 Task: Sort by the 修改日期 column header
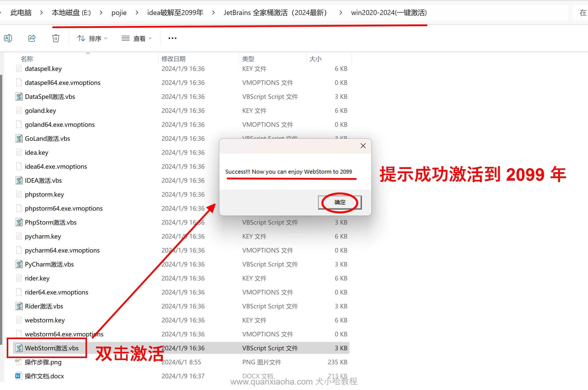point(173,59)
